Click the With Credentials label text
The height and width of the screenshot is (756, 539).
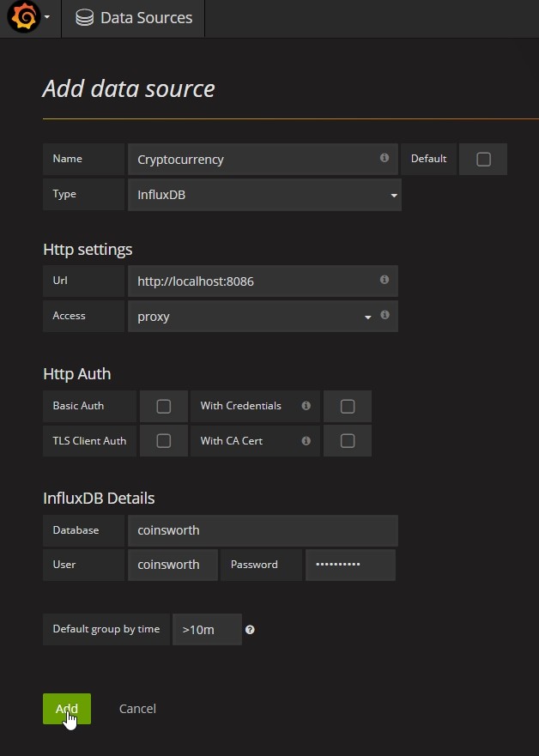(x=240, y=406)
